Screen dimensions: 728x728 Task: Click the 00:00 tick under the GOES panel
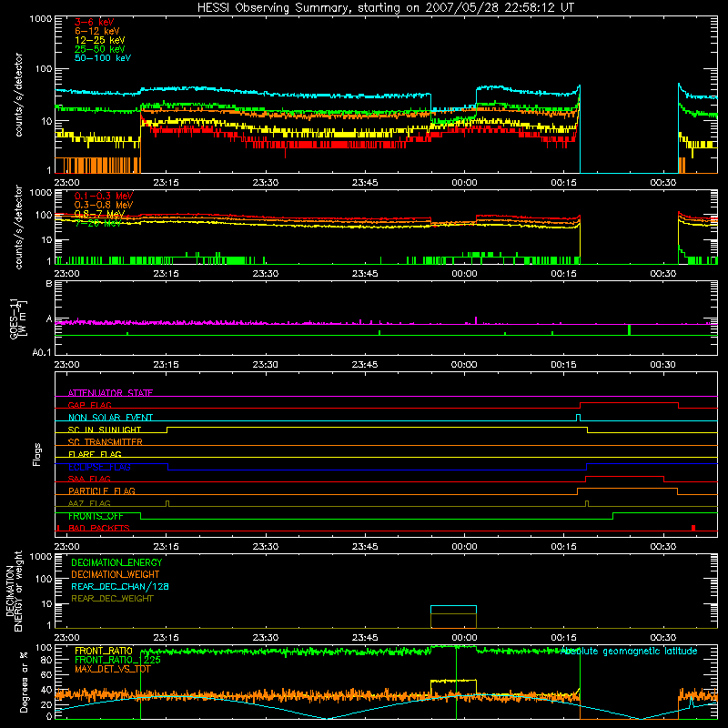pyautogui.click(x=464, y=365)
